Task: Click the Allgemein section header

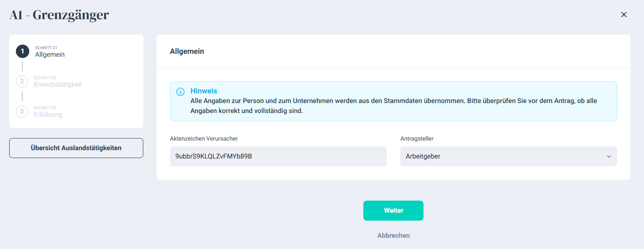Action: tap(187, 51)
